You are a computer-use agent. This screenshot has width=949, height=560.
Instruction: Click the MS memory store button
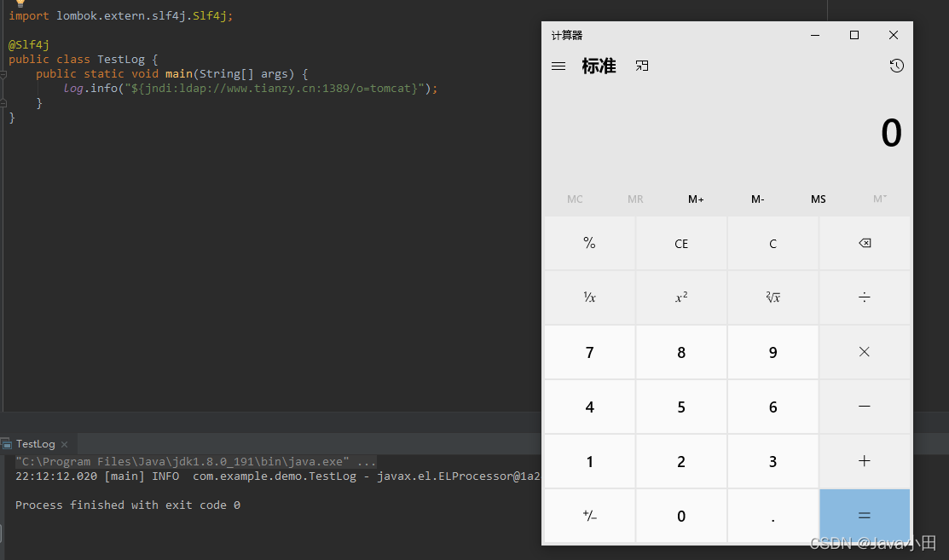(819, 199)
